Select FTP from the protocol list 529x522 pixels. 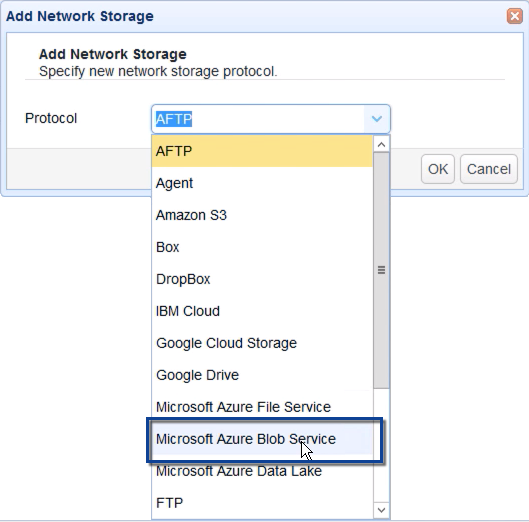[x=262, y=503]
